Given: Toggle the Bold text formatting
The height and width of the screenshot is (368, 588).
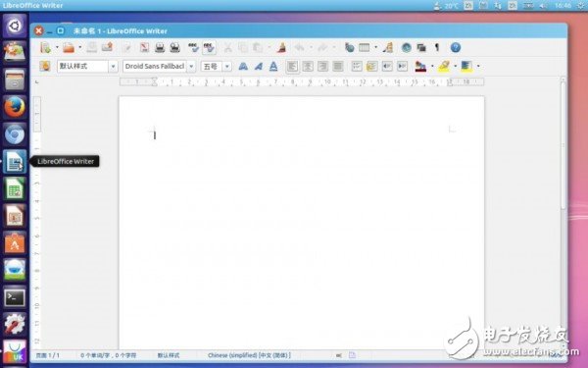Looking at the screenshot, I should coord(243,67).
